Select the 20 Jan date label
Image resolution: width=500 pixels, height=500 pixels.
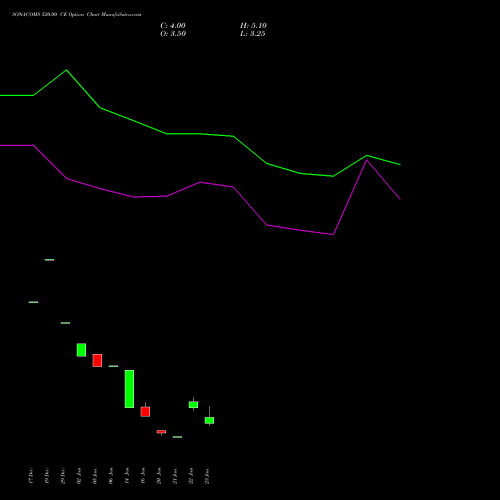pyautogui.click(x=159, y=476)
